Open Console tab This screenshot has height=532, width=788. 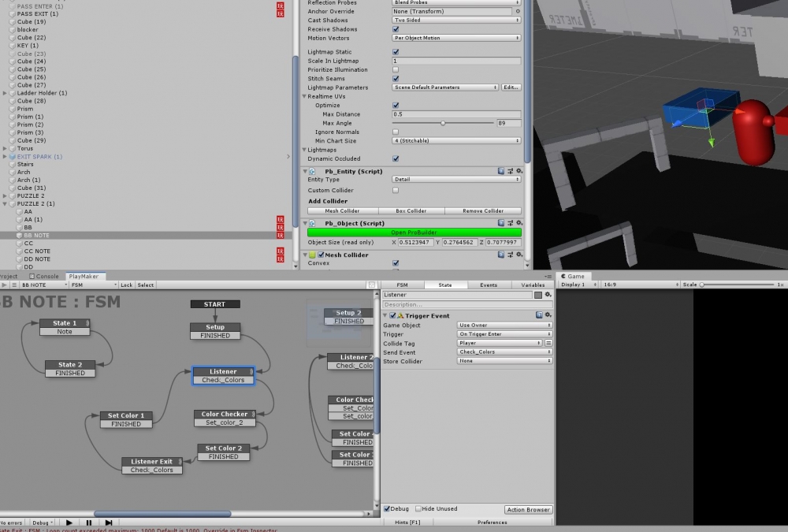44,276
